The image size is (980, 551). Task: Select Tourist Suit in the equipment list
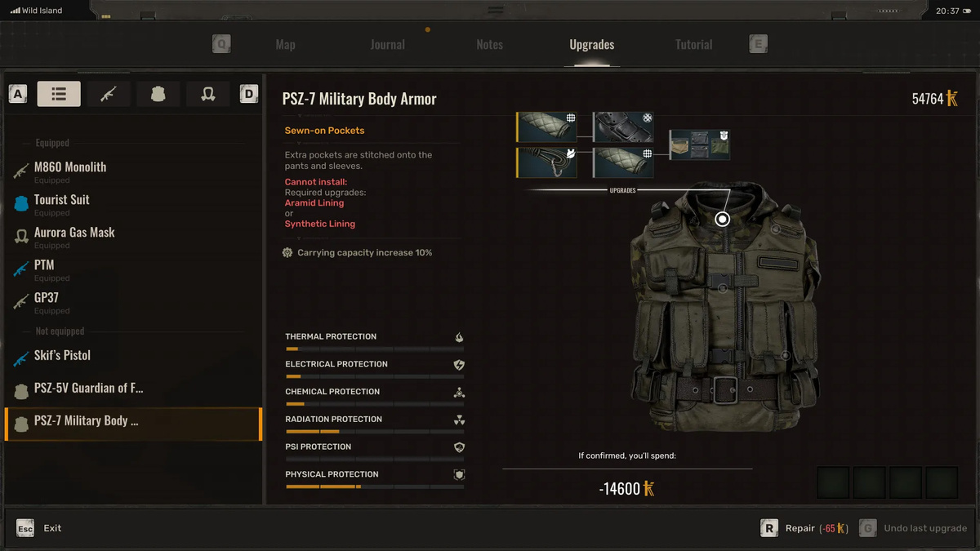point(133,203)
